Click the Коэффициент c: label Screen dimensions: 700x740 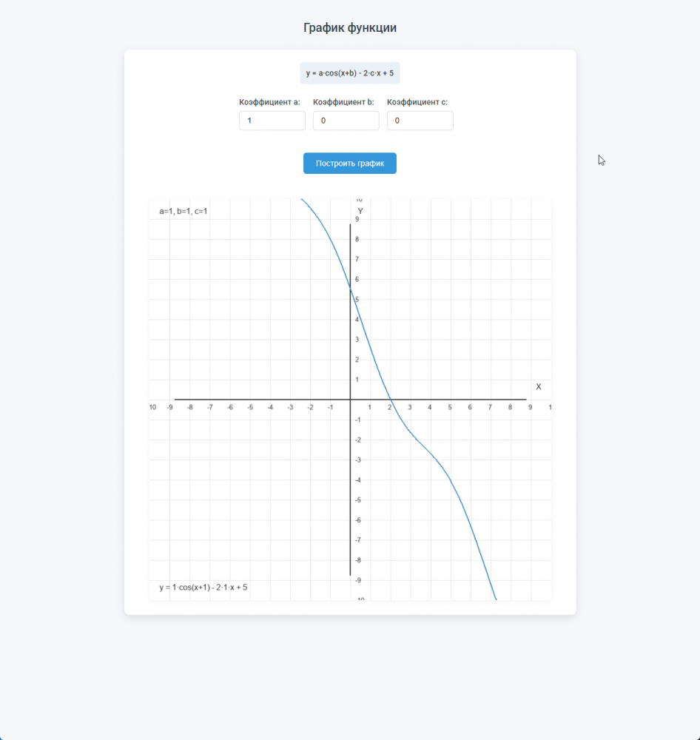[417, 102]
